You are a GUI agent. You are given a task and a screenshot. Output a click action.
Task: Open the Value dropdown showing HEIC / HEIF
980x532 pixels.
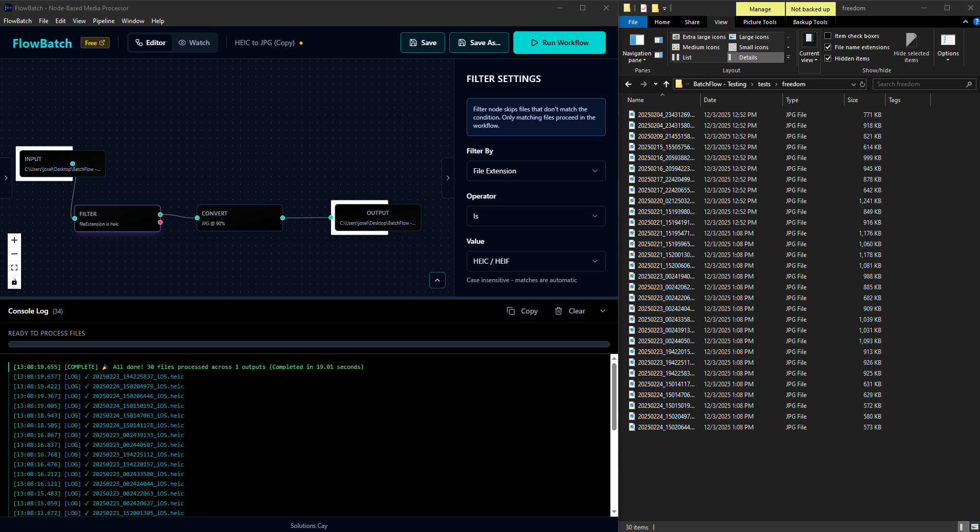tap(535, 261)
